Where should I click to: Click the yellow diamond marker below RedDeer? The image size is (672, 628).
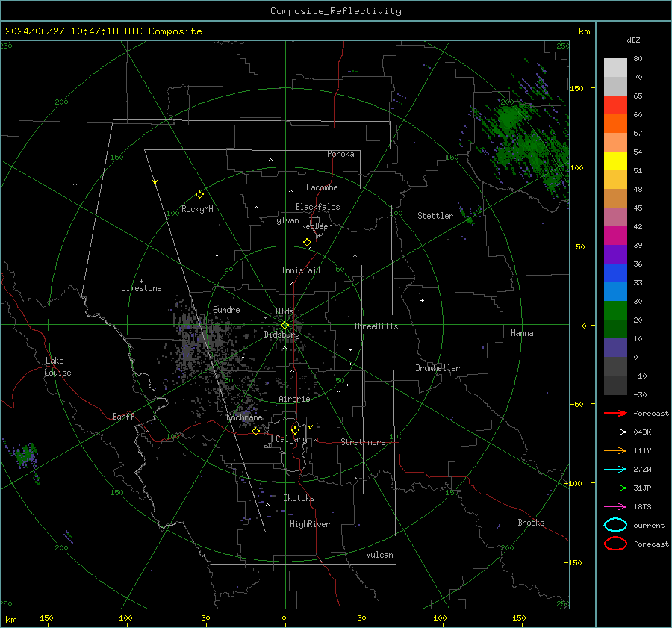307,243
